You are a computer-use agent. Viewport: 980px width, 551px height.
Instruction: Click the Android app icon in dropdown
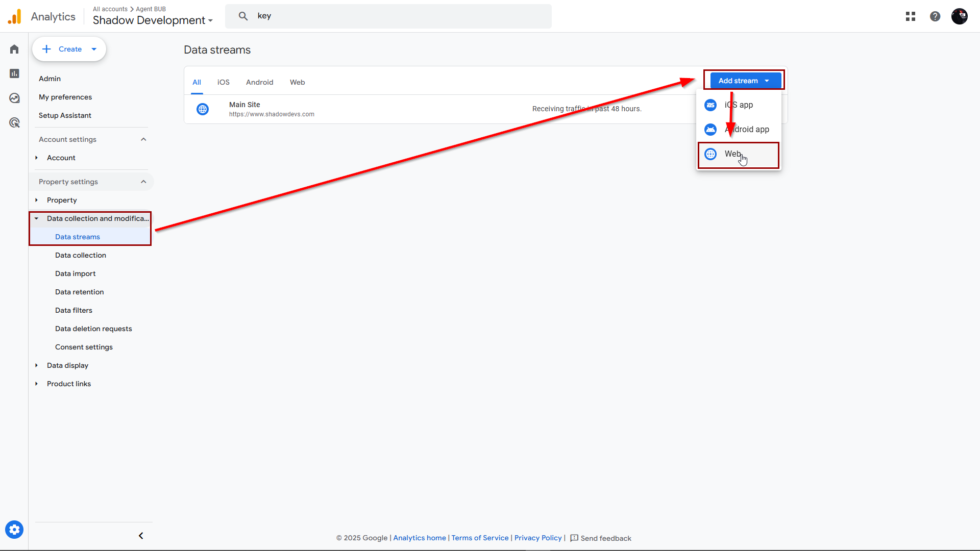pos(710,130)
